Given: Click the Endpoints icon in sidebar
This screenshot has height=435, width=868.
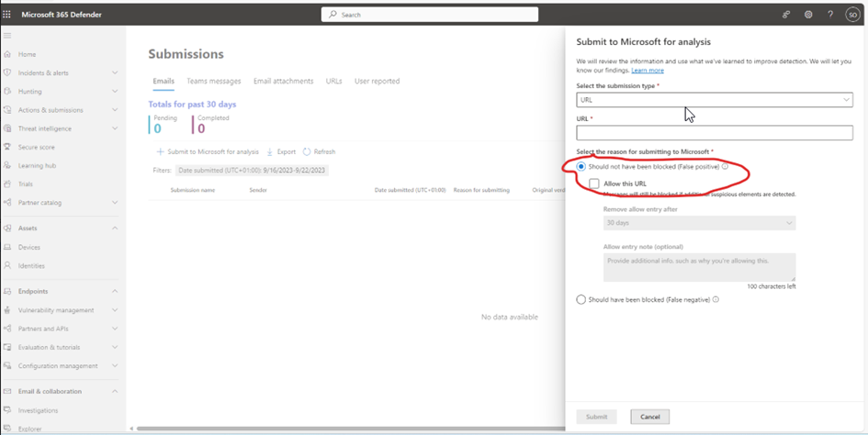Looking at the screenshot, I should (7, 291).
